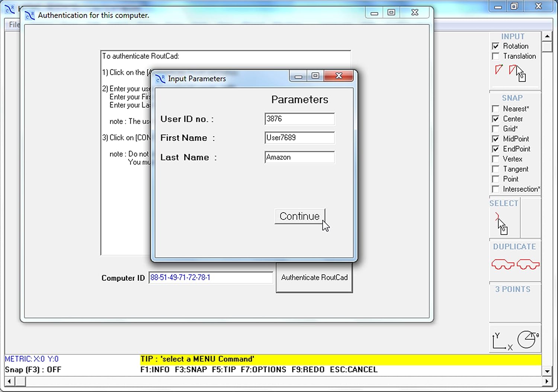
Task: Minimize the Input Parameters dialog
Action: (x=298, y=76)
